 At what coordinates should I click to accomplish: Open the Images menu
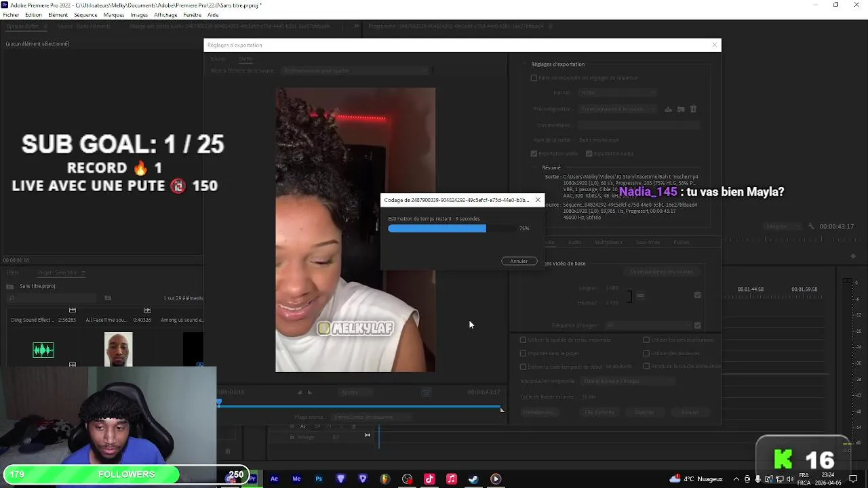tap(138, 15)
